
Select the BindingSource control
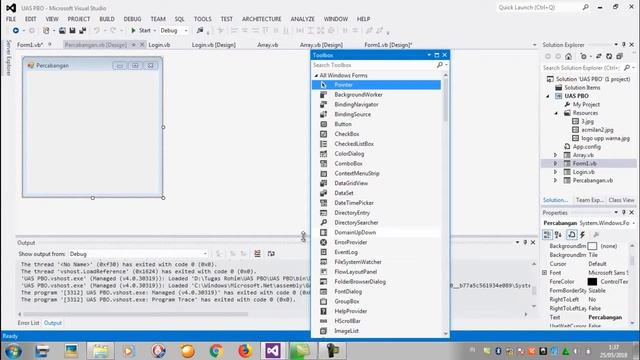[x=376, y=114]
